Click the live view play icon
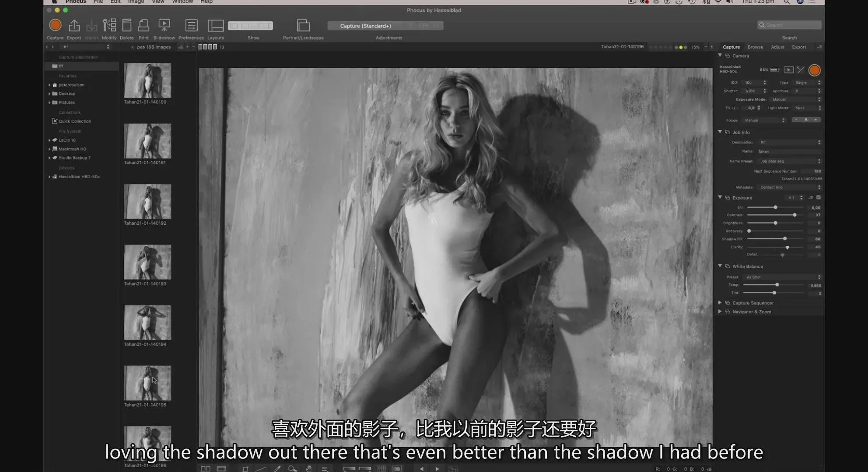868x472 pixels. [788, 70]
